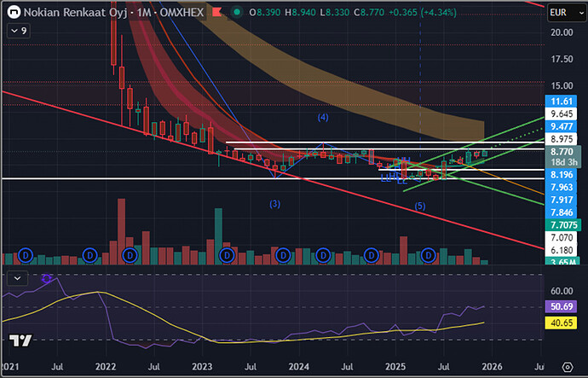Click the 8.975 white price label
Image resolution: width=588 pixels, height=378 pixels.
coord(562,139)
